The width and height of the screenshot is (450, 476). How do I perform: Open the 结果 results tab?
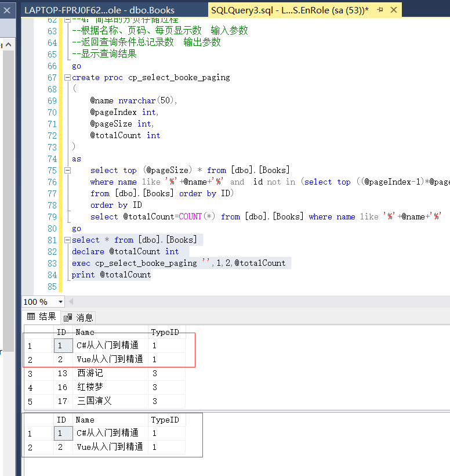pyautogui.click(x=42, y=316)
